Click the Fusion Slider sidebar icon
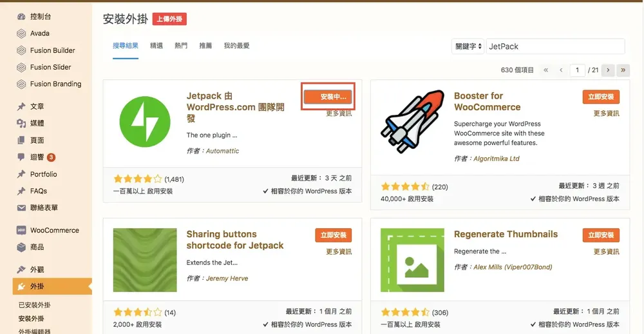Screen dimensions: 644x334 pyautogui.click(x=21, y=67)
